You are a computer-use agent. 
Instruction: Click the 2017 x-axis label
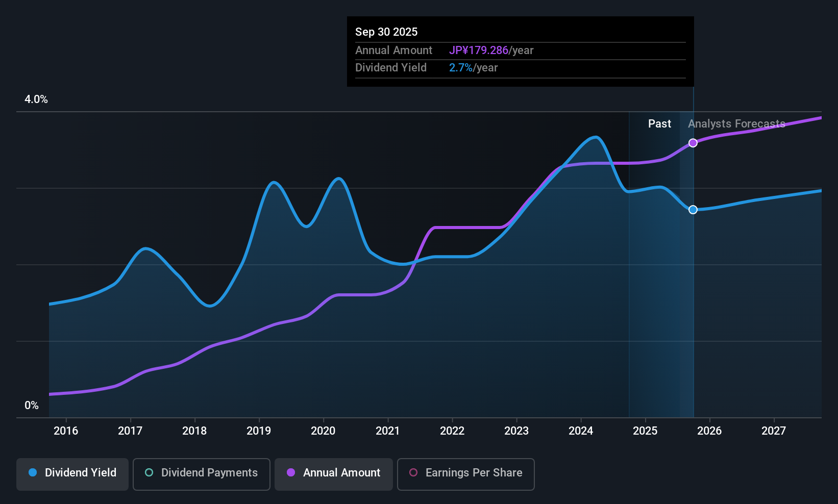pos(130,431)
